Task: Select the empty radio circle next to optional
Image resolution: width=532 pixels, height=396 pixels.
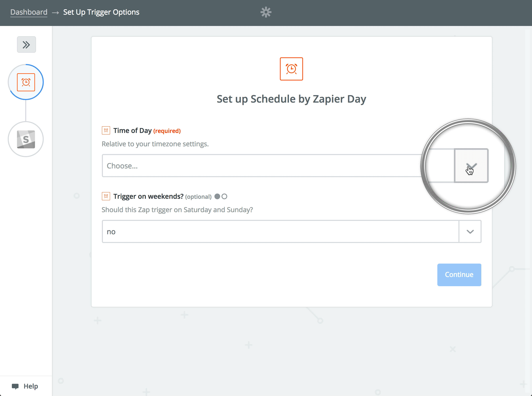Action: tap(224, 196)
